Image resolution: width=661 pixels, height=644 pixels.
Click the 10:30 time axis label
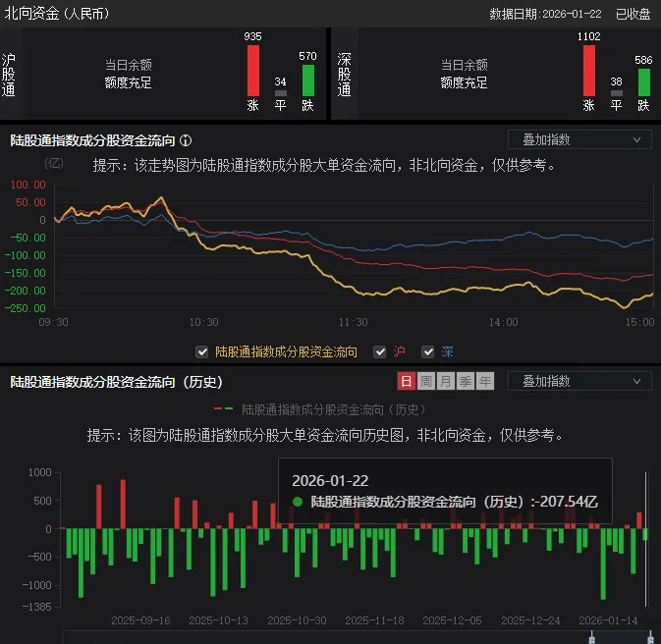point(203,322)
